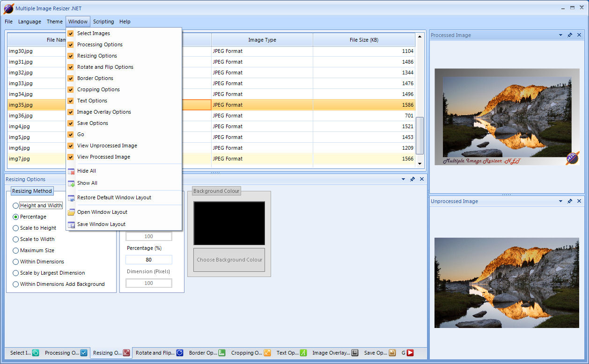589x364 pixels.
Task: Open the Processed Image panel dropdown arrow
Action: (x=560, y=35)
